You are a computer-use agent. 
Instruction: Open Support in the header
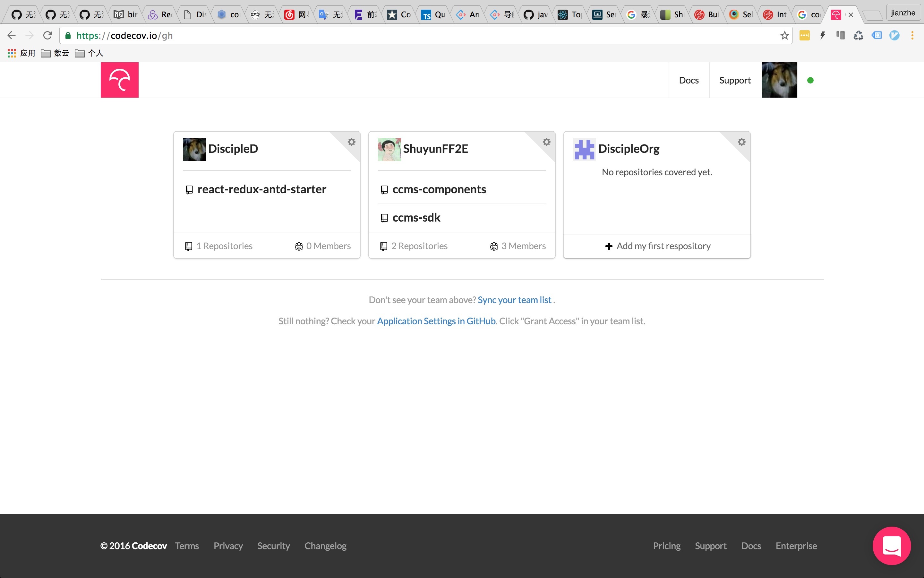(x=735, y=80)
